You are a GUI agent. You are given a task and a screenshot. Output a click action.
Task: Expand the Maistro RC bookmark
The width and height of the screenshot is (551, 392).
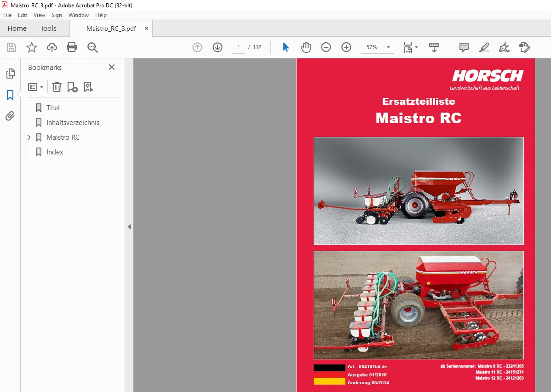29,137
